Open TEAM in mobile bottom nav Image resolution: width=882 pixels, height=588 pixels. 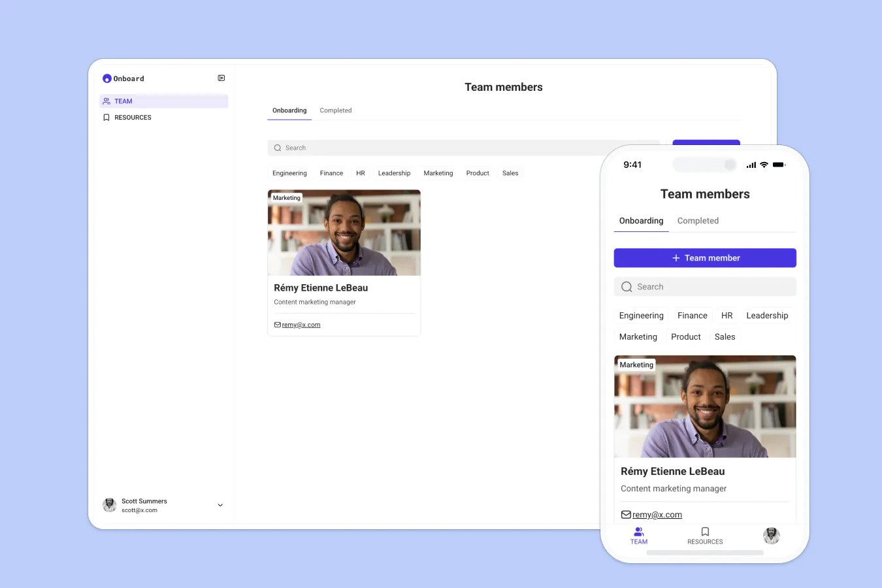639,536
